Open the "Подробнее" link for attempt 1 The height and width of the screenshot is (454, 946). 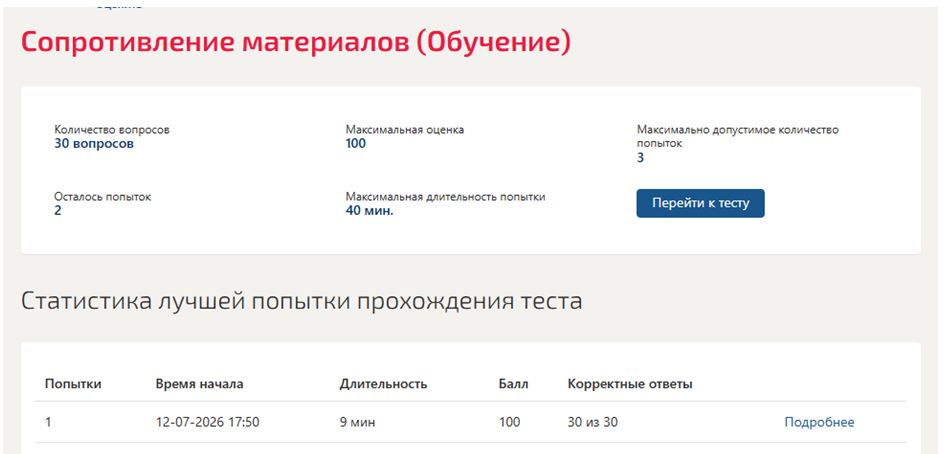point(819,422)
